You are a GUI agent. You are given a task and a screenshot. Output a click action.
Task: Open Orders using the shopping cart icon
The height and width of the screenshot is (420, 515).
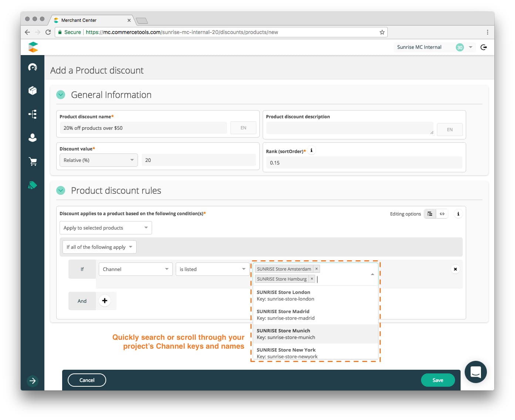(x=33, y=161)
